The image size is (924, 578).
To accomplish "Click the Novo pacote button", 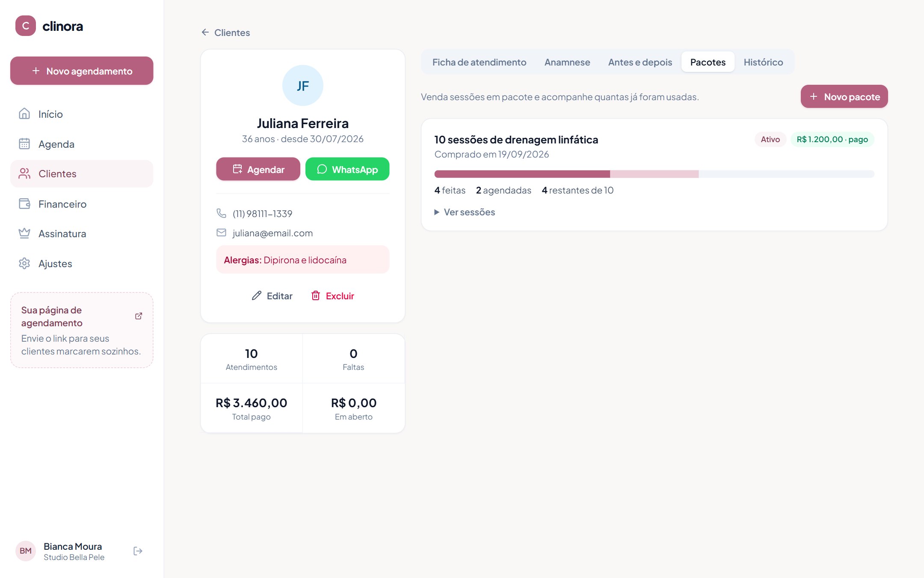I will (x=844, y=97).
